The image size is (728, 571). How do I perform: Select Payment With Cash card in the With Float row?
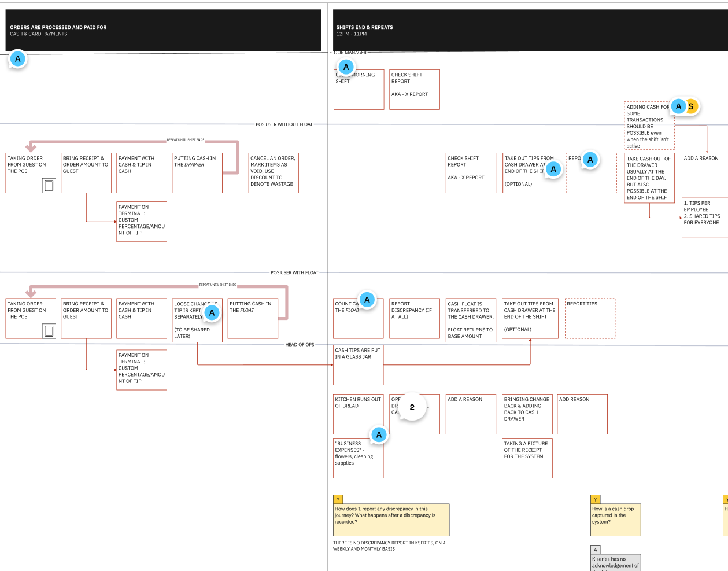(142, 319)
